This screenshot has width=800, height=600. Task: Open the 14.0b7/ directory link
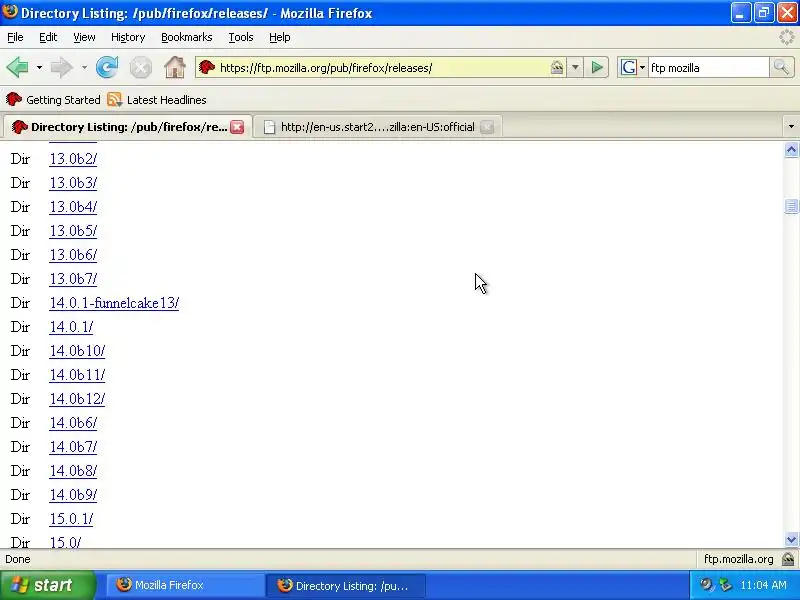[x=73, y=446]
